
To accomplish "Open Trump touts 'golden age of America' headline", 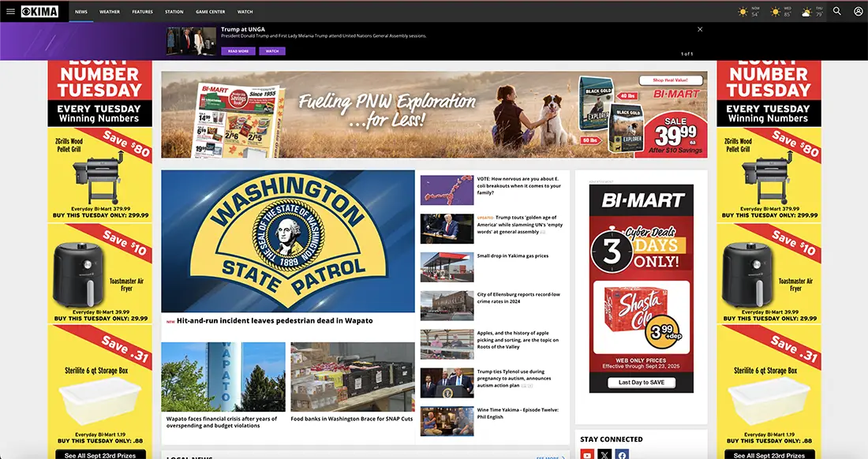I will pos(520,225).
